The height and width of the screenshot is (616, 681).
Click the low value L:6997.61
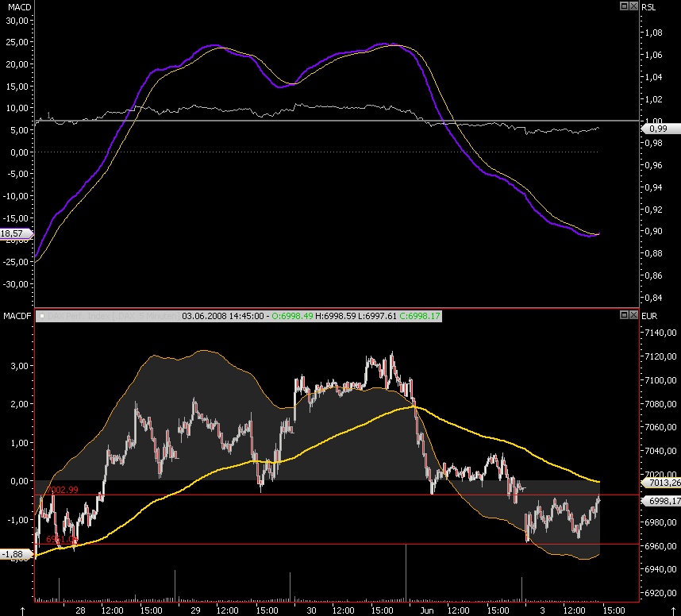click(x=376, y=316)
